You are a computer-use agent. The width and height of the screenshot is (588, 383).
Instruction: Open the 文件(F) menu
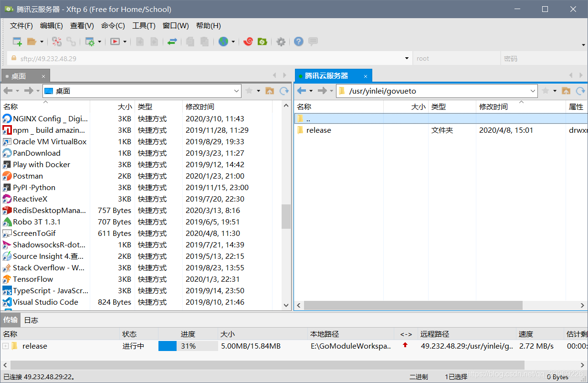tap(21, 26)
